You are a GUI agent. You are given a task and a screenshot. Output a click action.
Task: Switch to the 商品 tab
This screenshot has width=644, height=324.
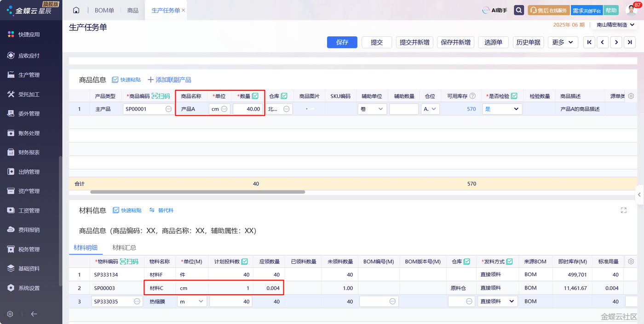132,10
